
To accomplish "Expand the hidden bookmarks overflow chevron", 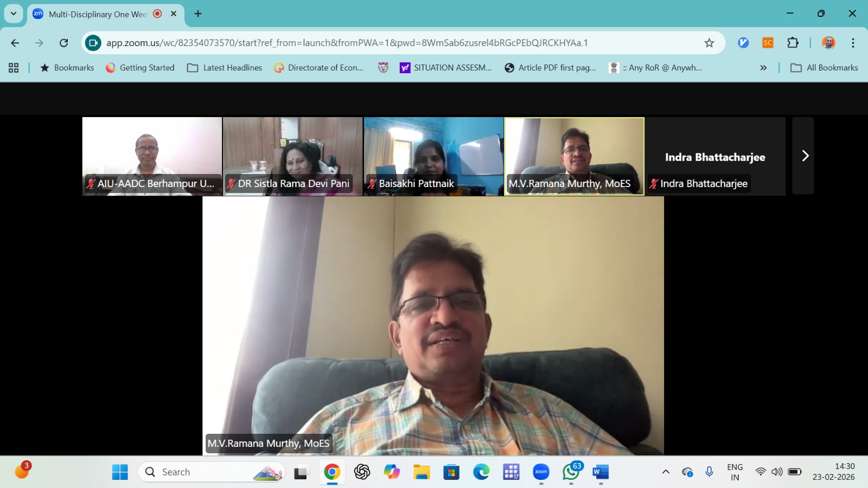I will [763, 68].
